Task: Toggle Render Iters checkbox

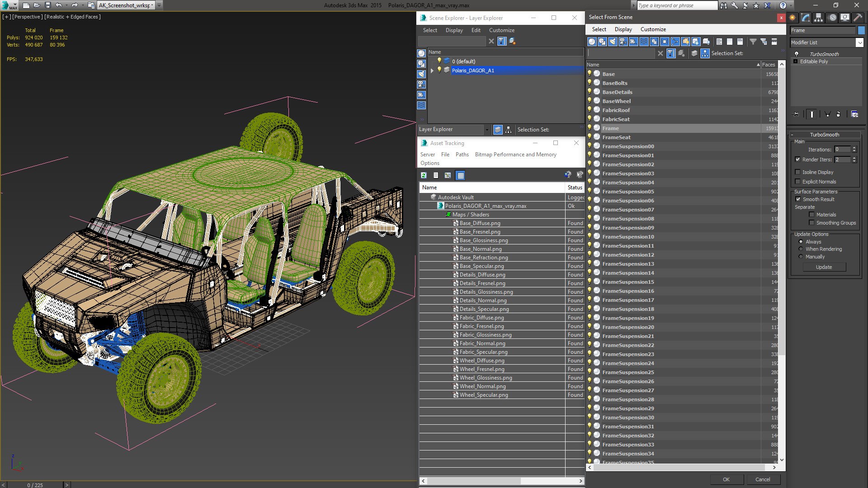Action: [798, 160]
